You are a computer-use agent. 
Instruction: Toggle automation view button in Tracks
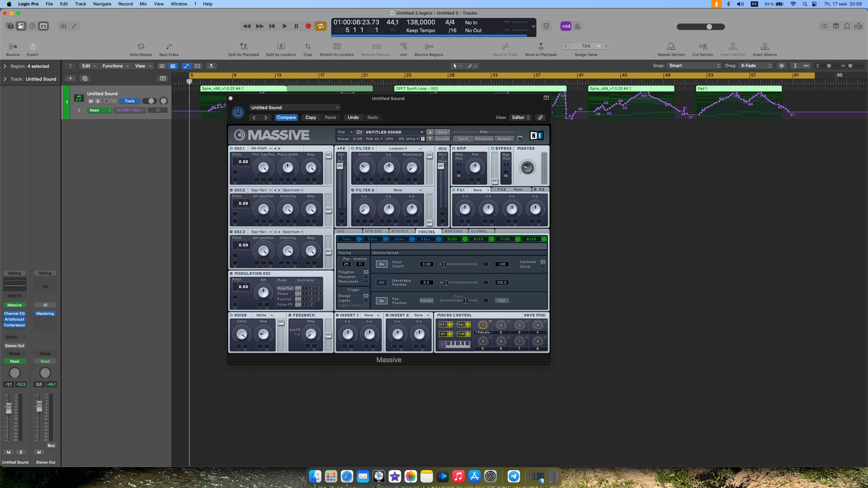pos(186,66)
